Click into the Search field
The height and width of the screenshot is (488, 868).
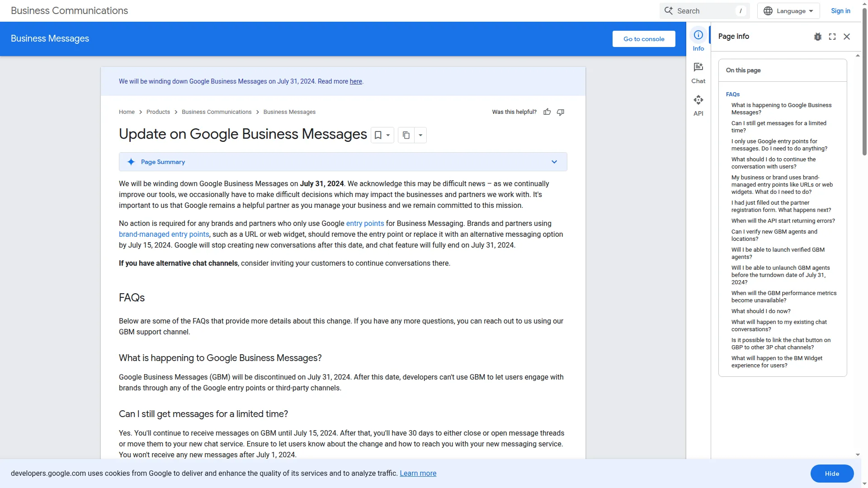704,11
